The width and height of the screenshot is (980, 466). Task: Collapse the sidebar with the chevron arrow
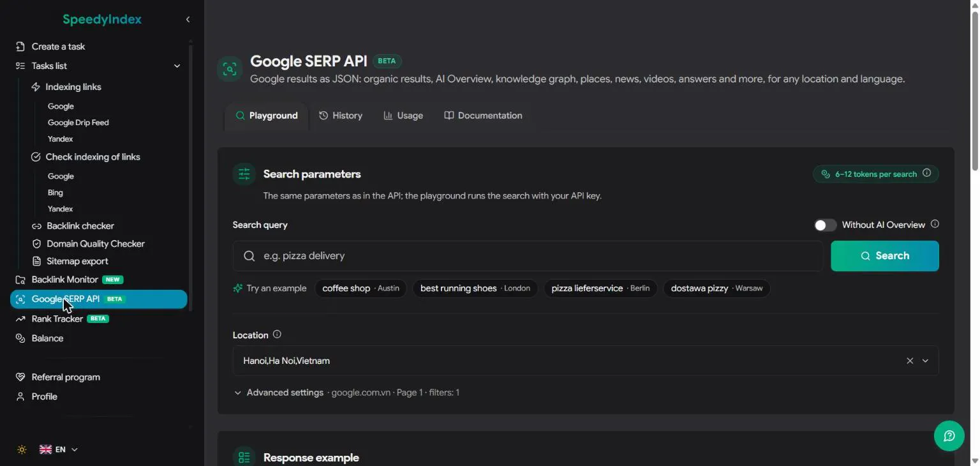click(x=188, y=20)
